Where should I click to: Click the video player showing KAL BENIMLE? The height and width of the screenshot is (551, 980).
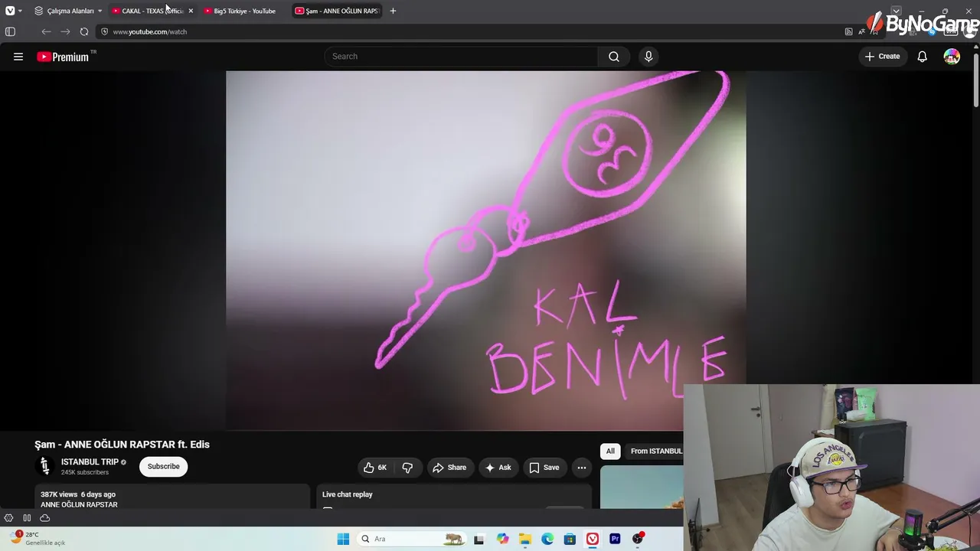[x=486, y=250]
